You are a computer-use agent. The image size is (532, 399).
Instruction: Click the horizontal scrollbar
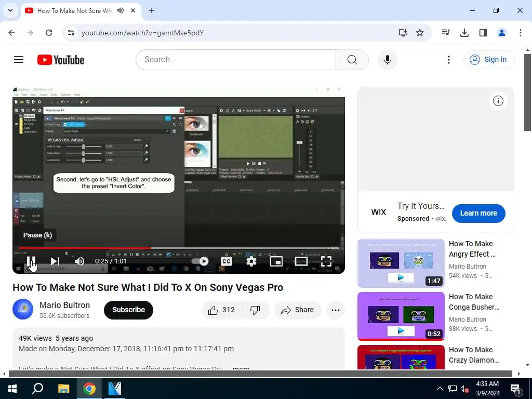coord(261,374)
